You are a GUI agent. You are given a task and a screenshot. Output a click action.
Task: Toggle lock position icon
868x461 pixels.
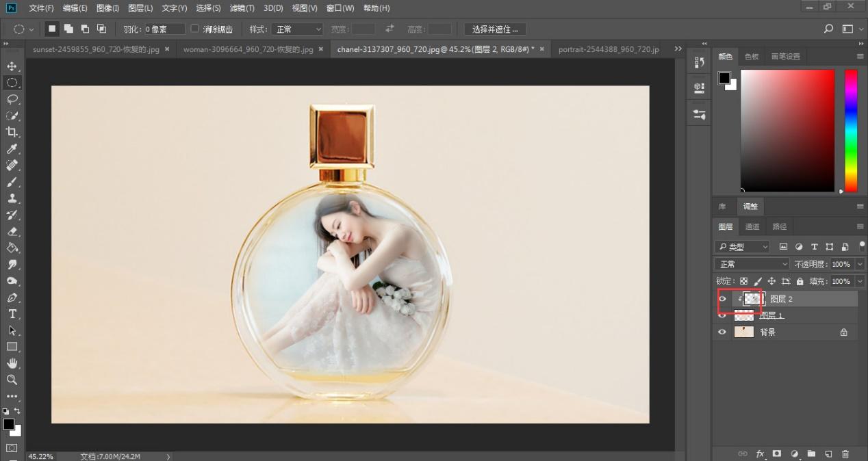click(771, 281)
